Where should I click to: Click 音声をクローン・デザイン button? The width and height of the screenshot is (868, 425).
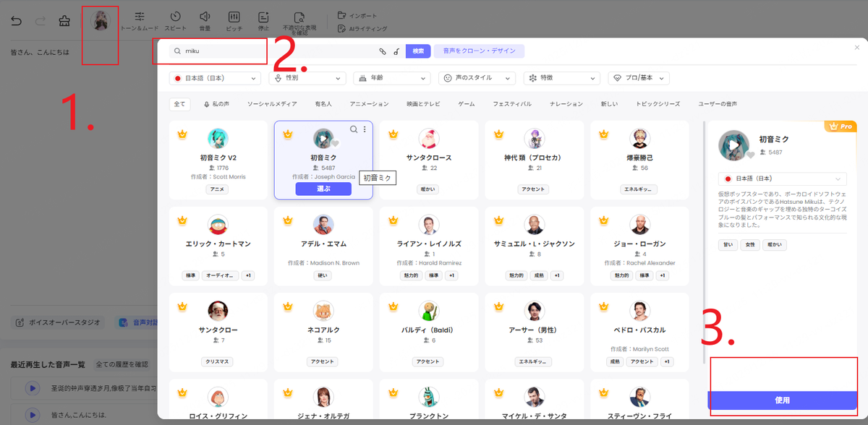(x=479, y=51)
